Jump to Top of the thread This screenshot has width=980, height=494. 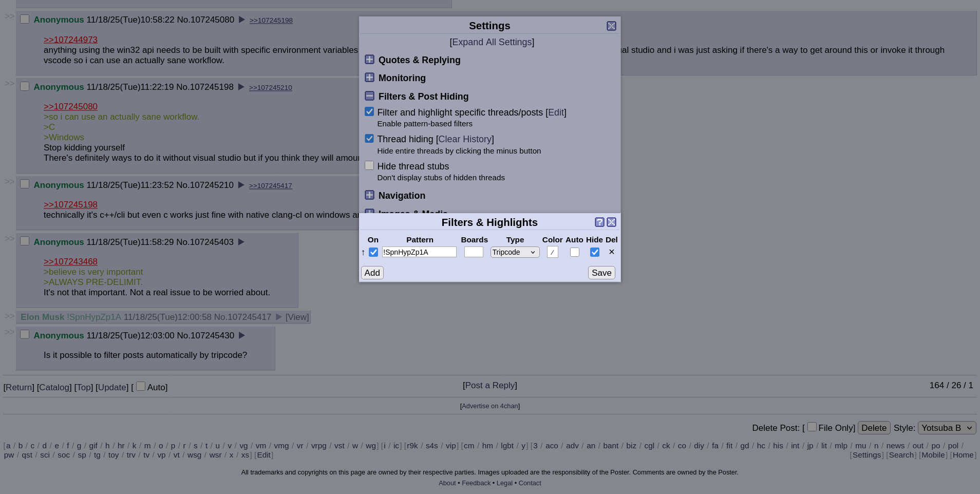[84, 387]
